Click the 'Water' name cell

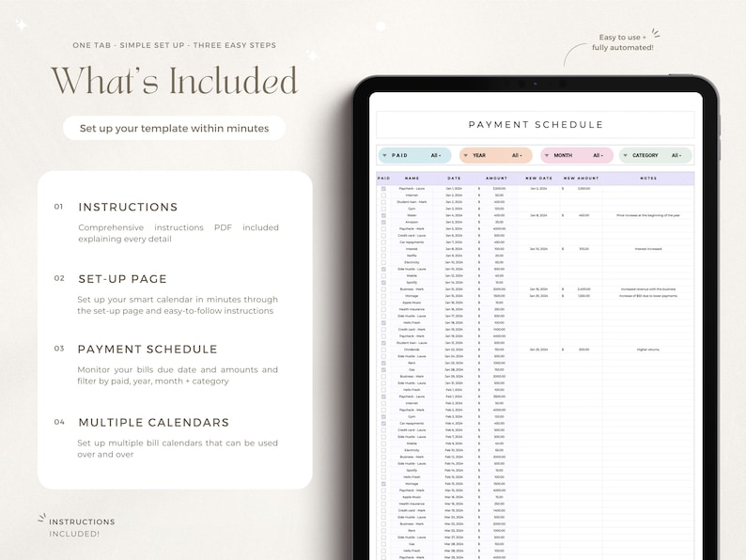[x=412, y=215]
